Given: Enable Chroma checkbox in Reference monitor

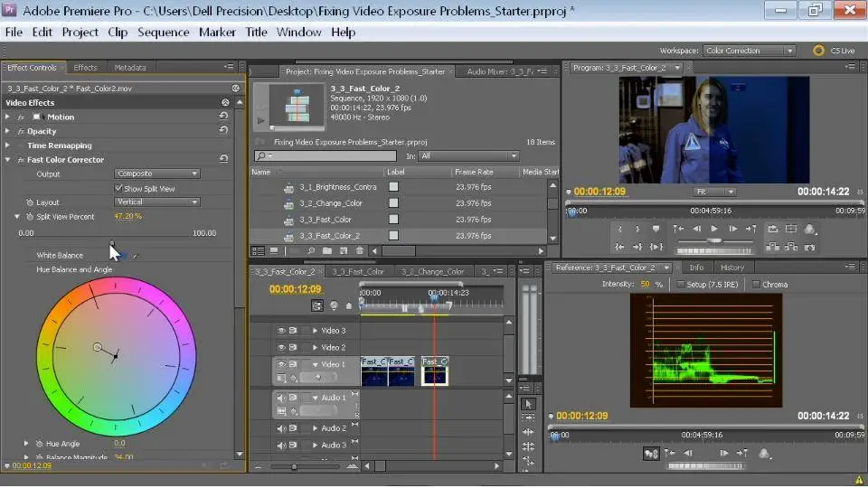Looking at the screenshot, I should (x=756, y=284).
